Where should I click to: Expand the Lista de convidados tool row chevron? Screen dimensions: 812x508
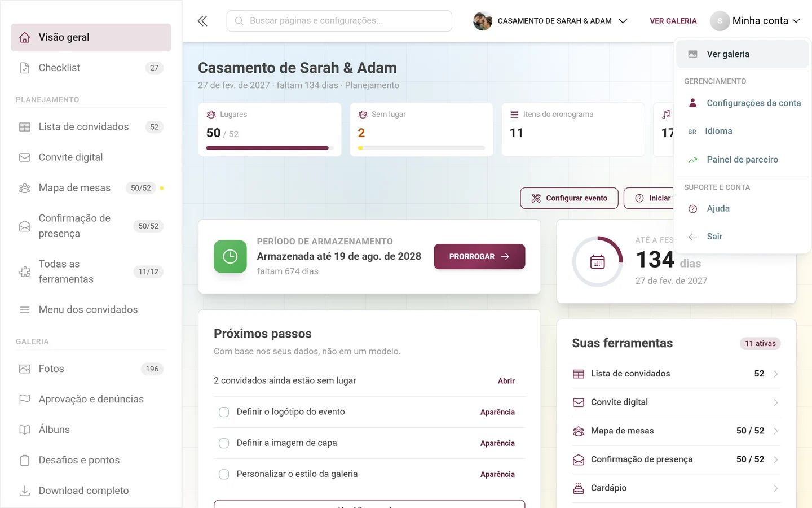(776, 374)
